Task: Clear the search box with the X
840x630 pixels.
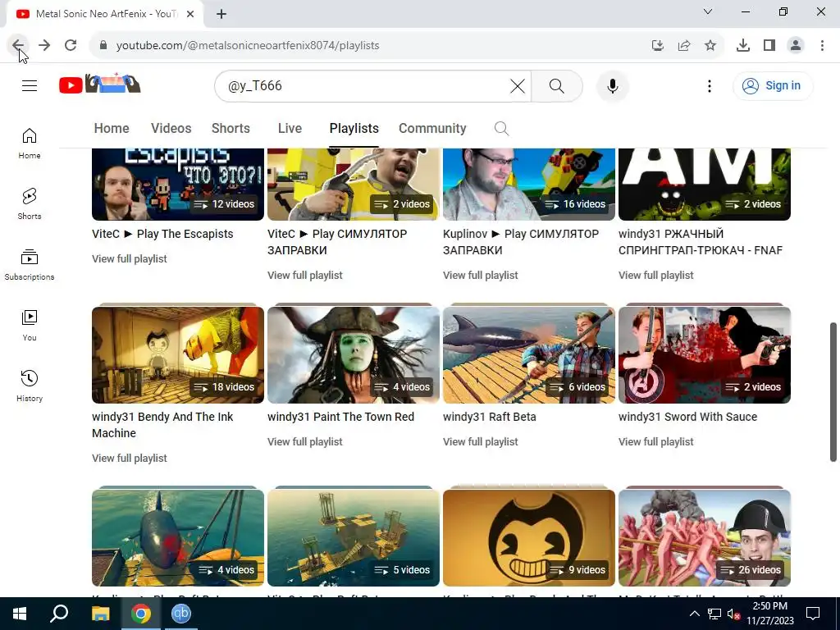Action: (518, 85)
